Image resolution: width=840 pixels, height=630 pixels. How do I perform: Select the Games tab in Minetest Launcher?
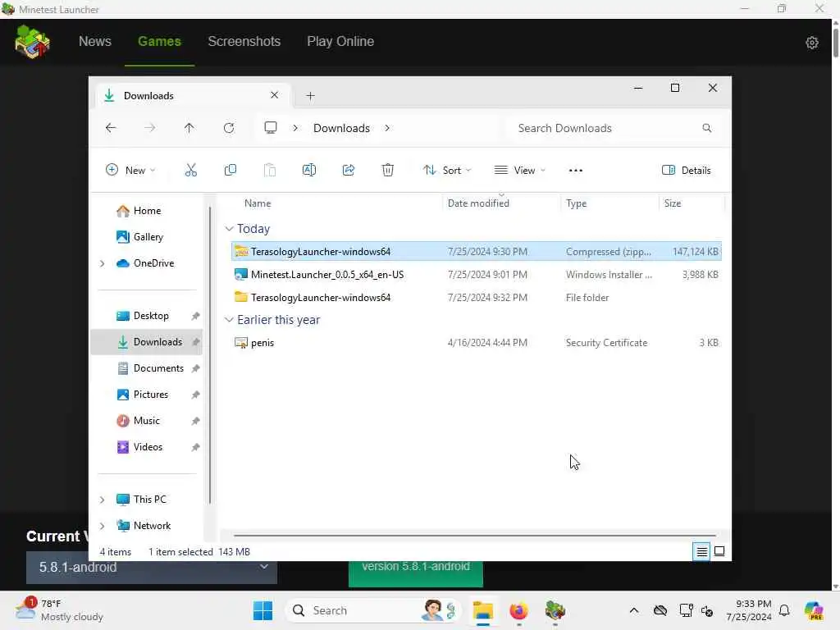(x=159, y=41)
